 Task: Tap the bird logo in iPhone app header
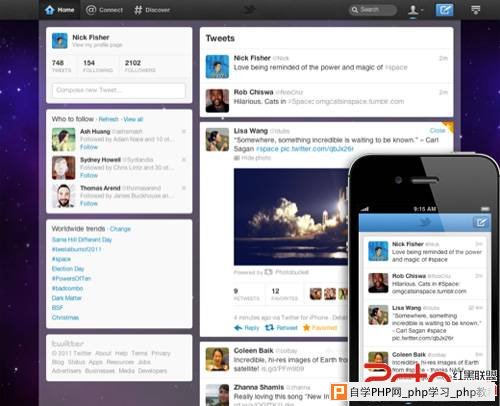(x=424, y=222)
